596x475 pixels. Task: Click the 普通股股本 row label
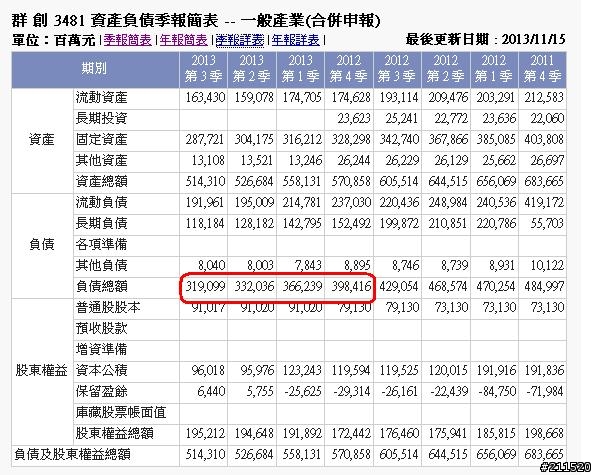coord(108,307)
